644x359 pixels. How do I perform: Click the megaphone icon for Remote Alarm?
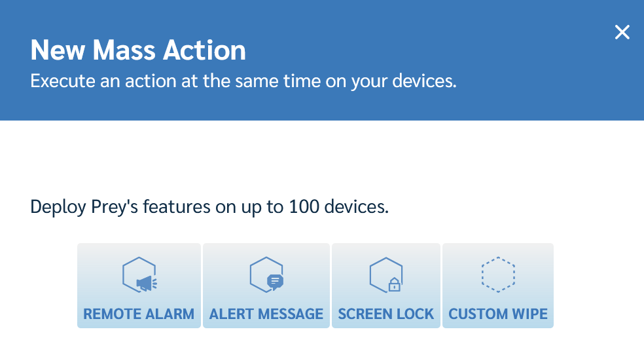(x=139, y=274)
